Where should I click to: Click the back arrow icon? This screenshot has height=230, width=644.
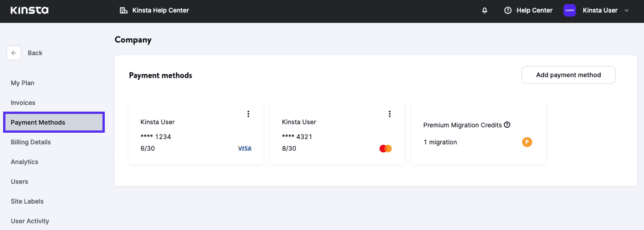(14, 53)
